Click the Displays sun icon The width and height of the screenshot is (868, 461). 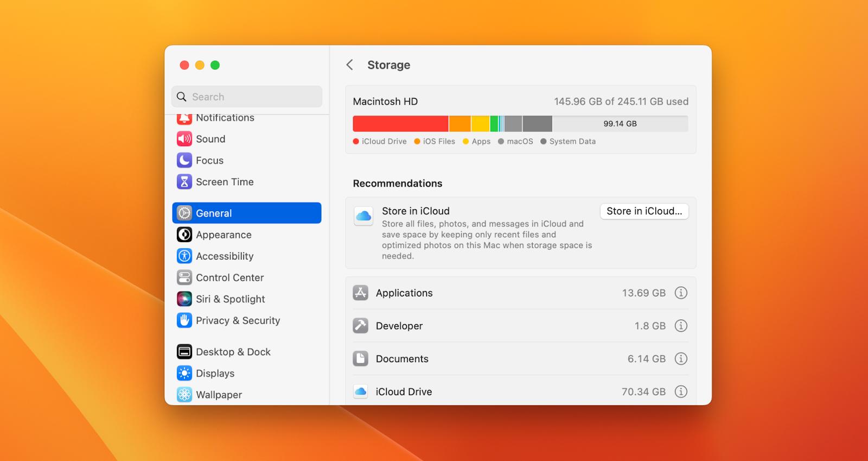[184, 373]
